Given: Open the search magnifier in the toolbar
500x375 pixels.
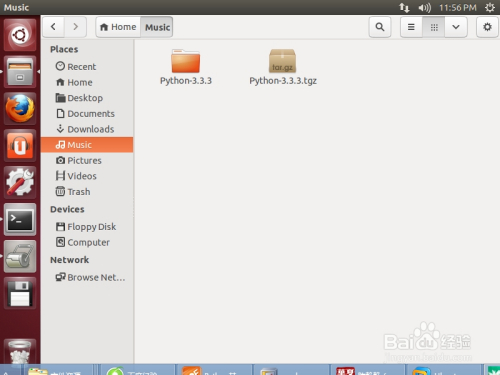Looking at the screenshot, I should click(380, 27).
